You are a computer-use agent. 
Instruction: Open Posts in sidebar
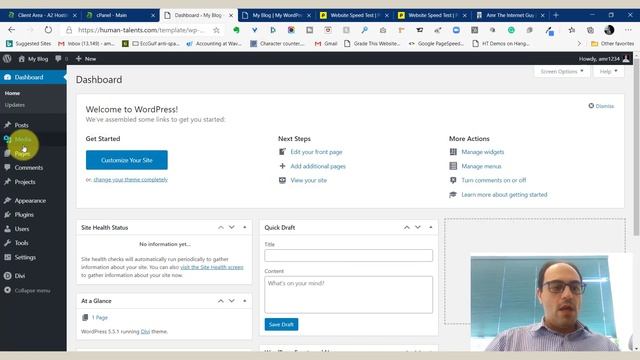tap(21, 125)
